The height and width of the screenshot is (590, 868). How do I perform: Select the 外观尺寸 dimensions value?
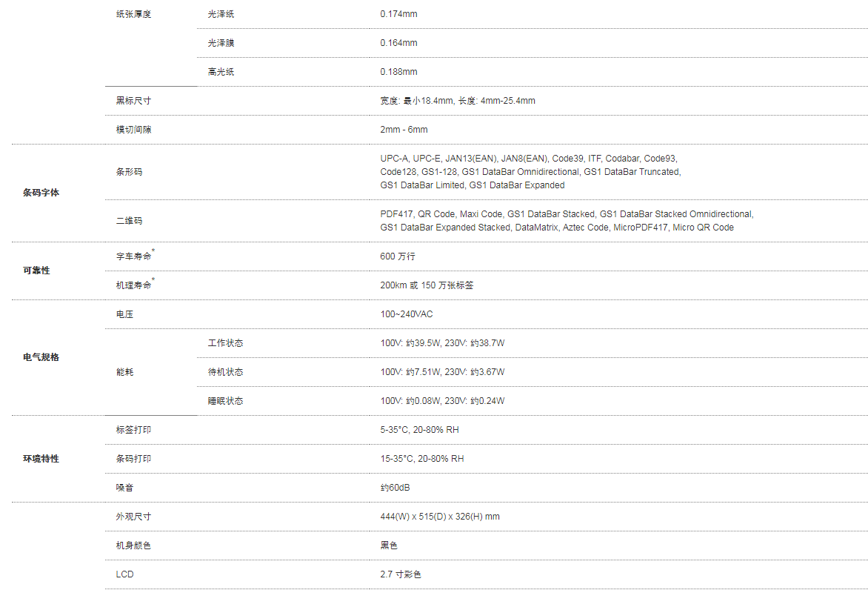[439, 517]
